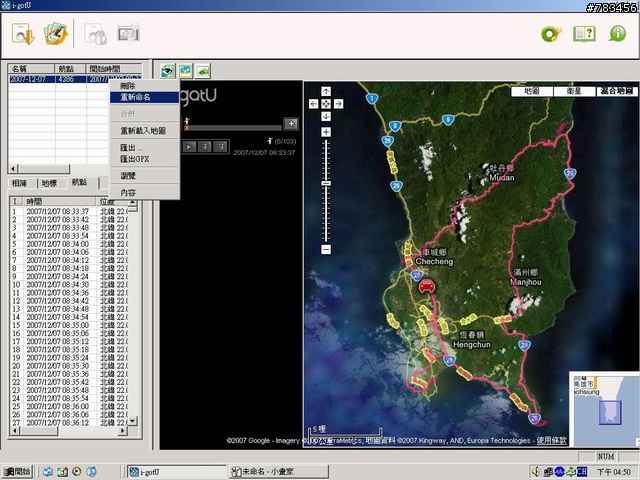Screen dimensions: 640x480
Task: Click the playback progress bar
Action: point(233,128)
